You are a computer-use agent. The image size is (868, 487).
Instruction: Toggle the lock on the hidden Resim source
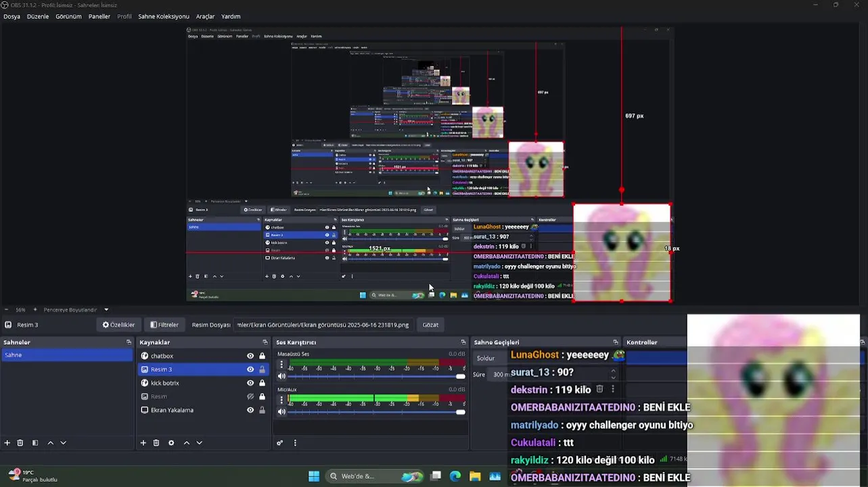point(262,396)
